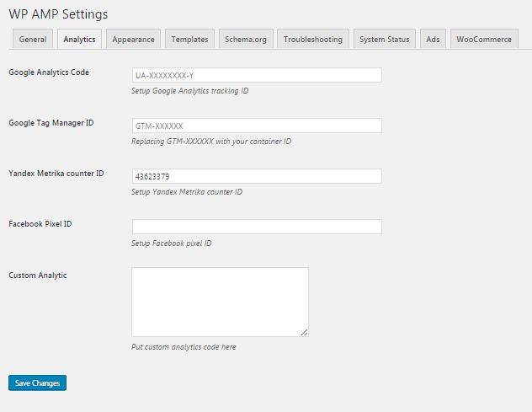Click the 'Yandex Metrika counter ID' label
This screenshot has width=532, height=412.
point(56,174)
